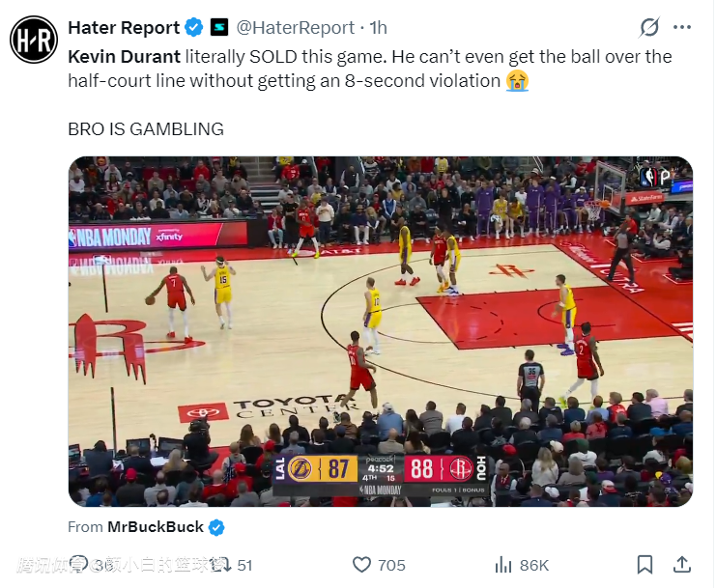The width and height of the screenshot is (716, 588).
Task: Click the Grok explain post icon
Action: (649, 27)
